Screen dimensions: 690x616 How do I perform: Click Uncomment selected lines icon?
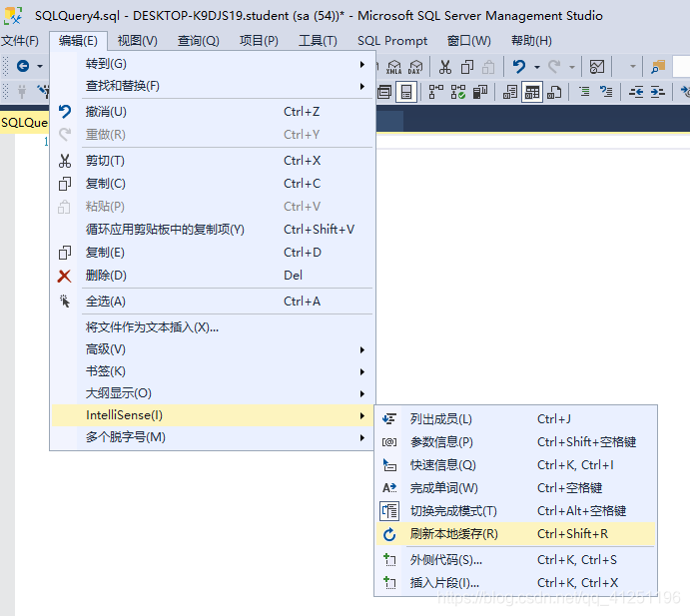[606, 92]
